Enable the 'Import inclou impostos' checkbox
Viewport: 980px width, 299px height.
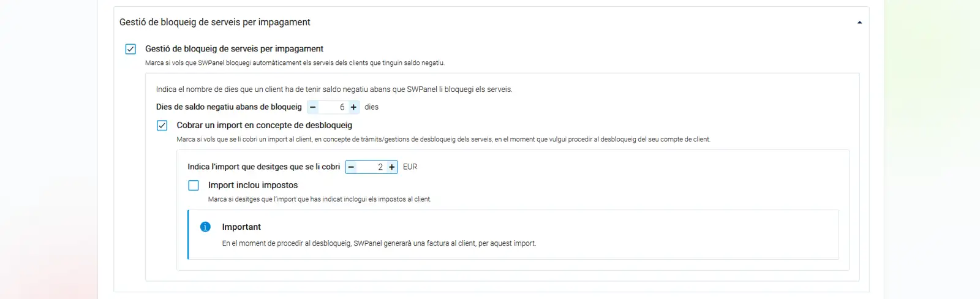(x=194, y=185)
